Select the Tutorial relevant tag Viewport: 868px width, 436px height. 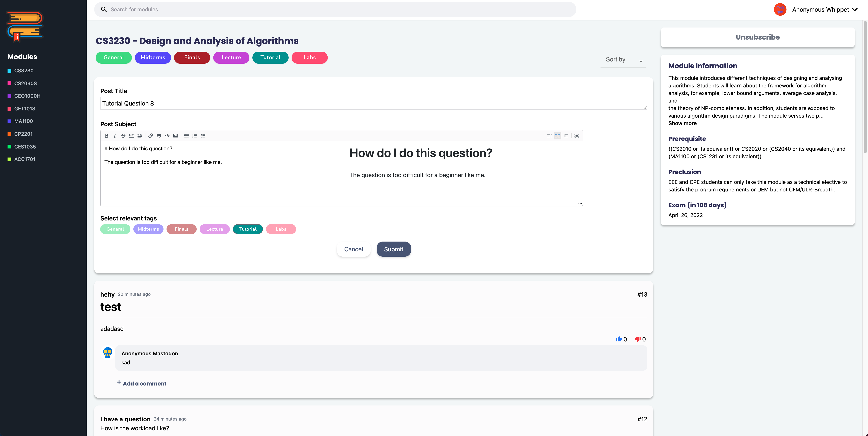(x=248, y=229)
